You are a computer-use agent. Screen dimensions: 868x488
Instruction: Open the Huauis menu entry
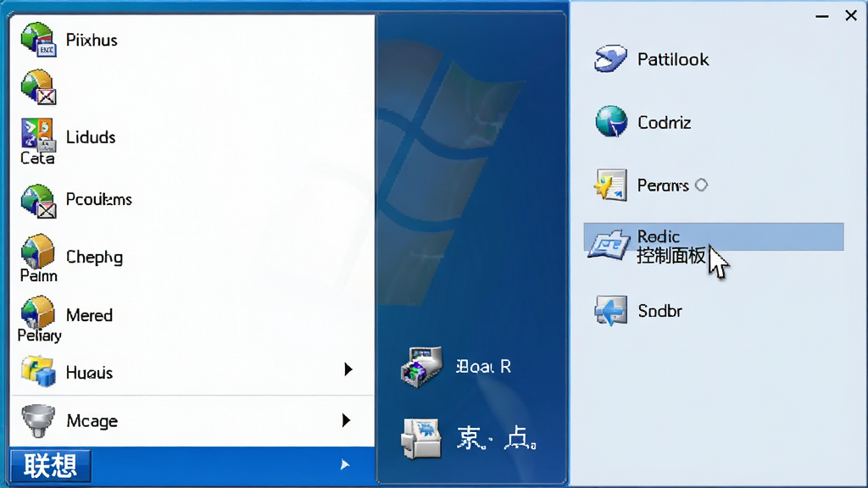[x=89, y=373]
